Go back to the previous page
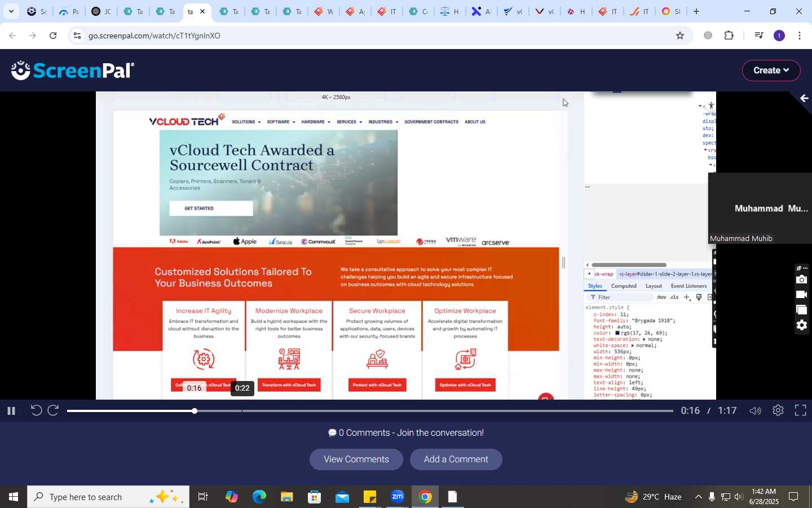Screen dimensions: 812x508 (x=12, y=36)
